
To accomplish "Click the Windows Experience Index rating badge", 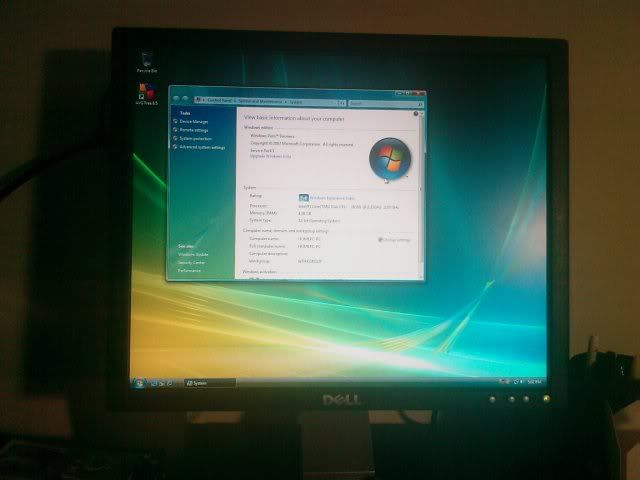I will (303, 198).
